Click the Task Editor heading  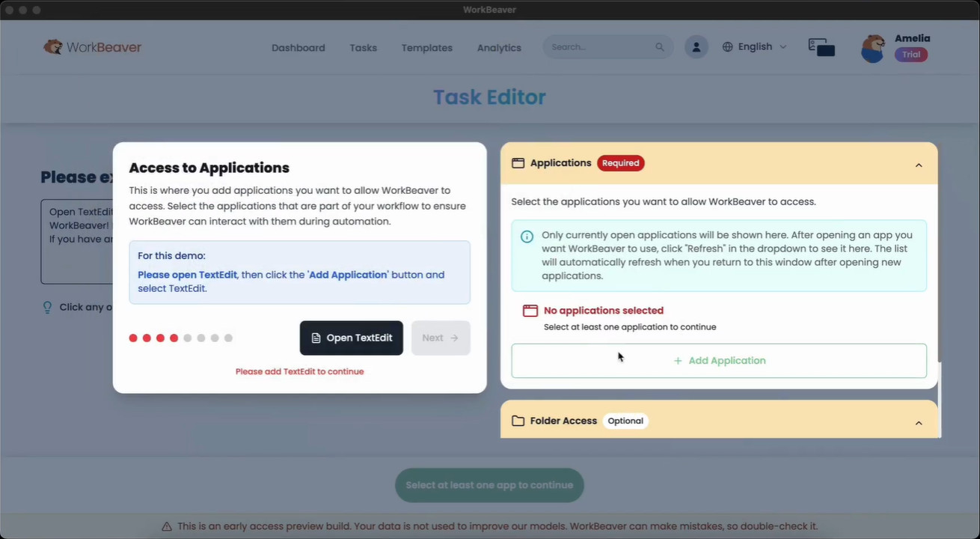[489, 97]
